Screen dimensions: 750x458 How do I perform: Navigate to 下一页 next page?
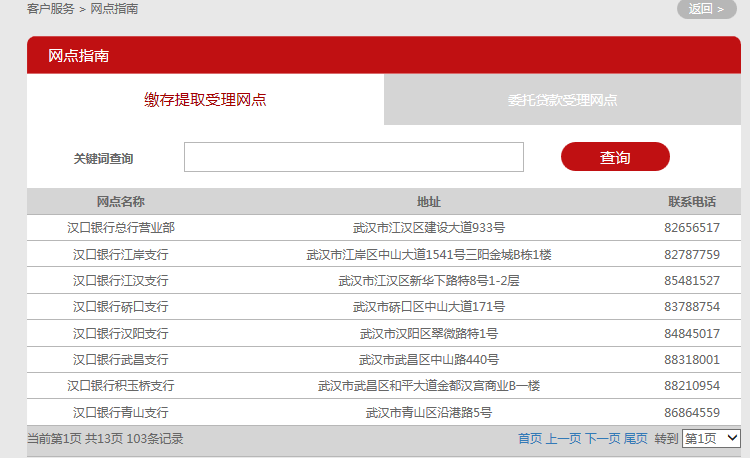tap(602, 439)
